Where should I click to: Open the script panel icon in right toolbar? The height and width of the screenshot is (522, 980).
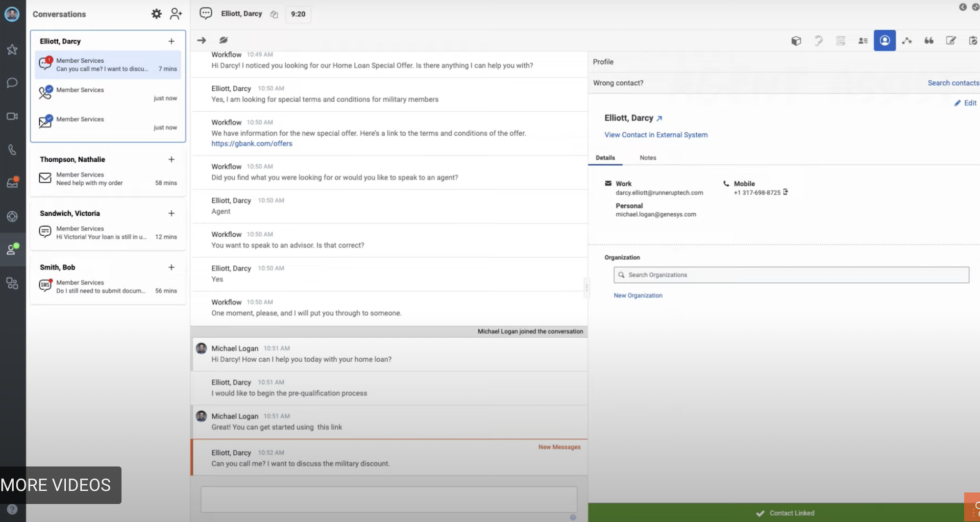[x=840, y=41]
